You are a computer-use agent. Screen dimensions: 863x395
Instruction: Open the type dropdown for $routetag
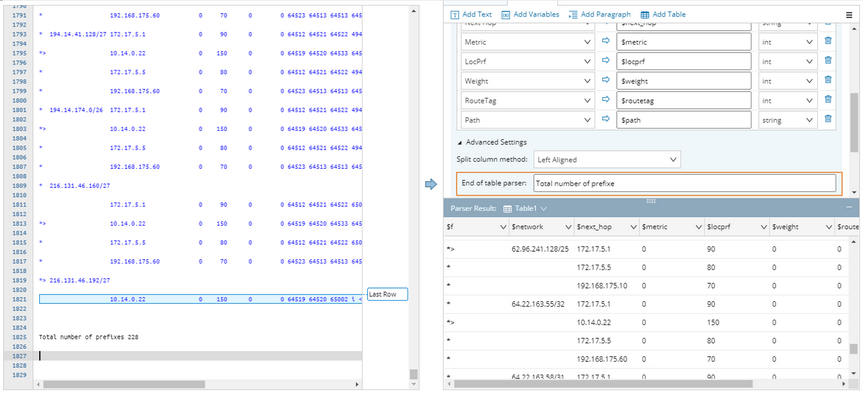788,100
